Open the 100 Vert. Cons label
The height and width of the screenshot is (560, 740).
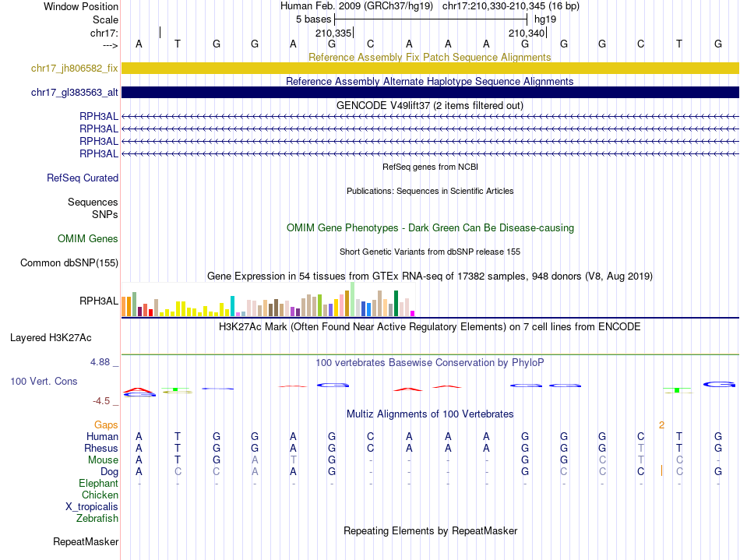coord(44,381)
